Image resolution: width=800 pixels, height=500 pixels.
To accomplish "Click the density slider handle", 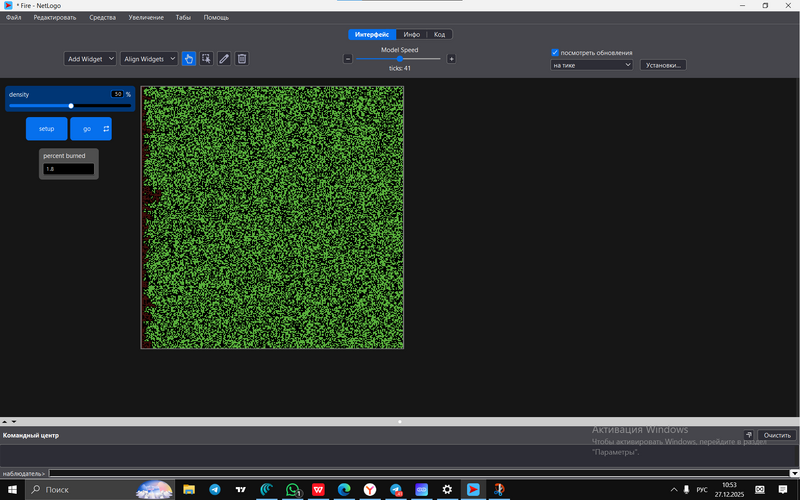I will (71, 105).
